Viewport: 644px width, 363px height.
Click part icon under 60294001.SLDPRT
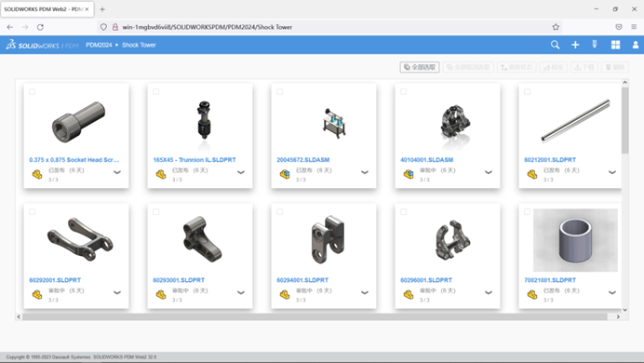pos(285,294)
